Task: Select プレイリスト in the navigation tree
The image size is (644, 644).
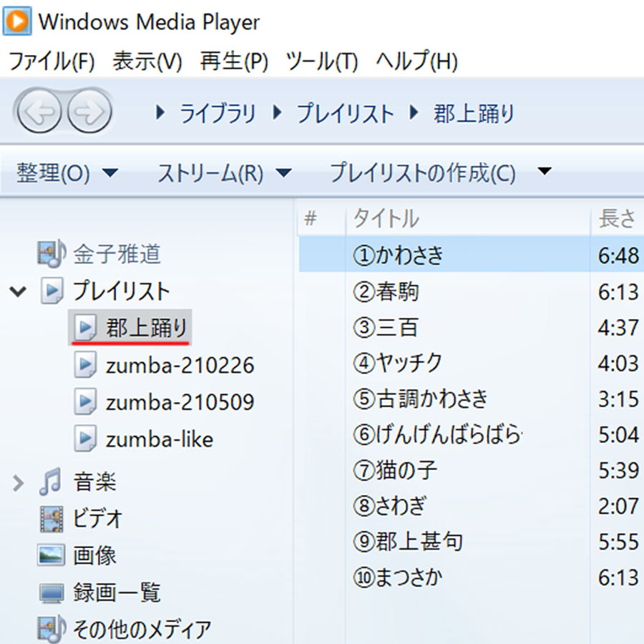Action: (x=121, y=291)
